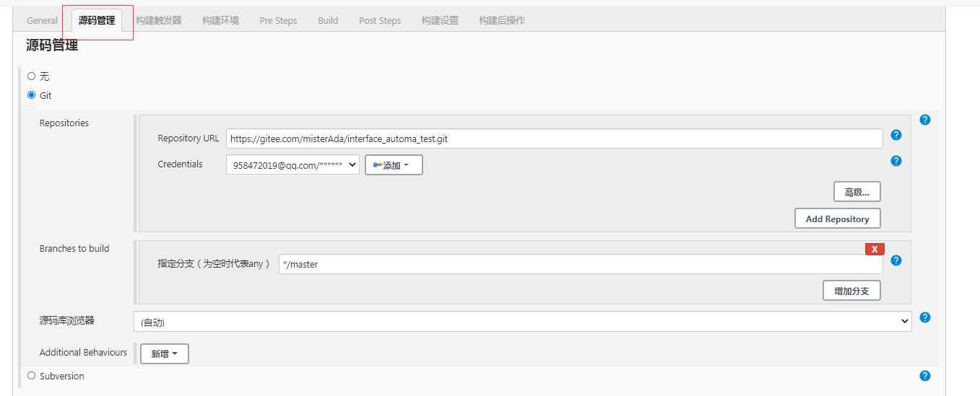Switch to the Pre Steps tab
980x396 pixels.
click(x=278, y=20)
